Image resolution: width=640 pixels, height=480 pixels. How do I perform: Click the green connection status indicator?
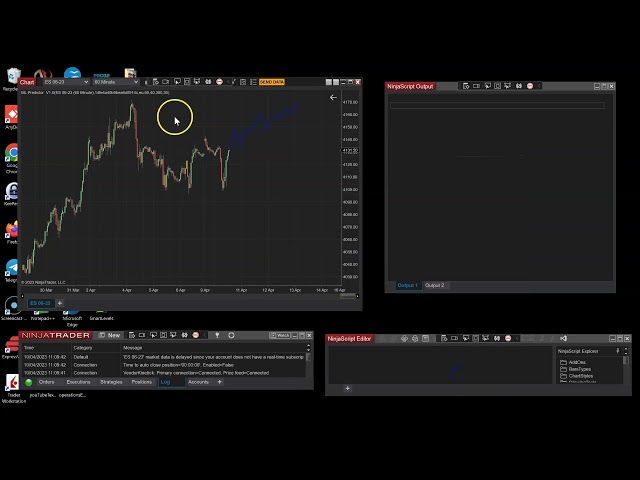pyautogui.click(x=29, y=382)
